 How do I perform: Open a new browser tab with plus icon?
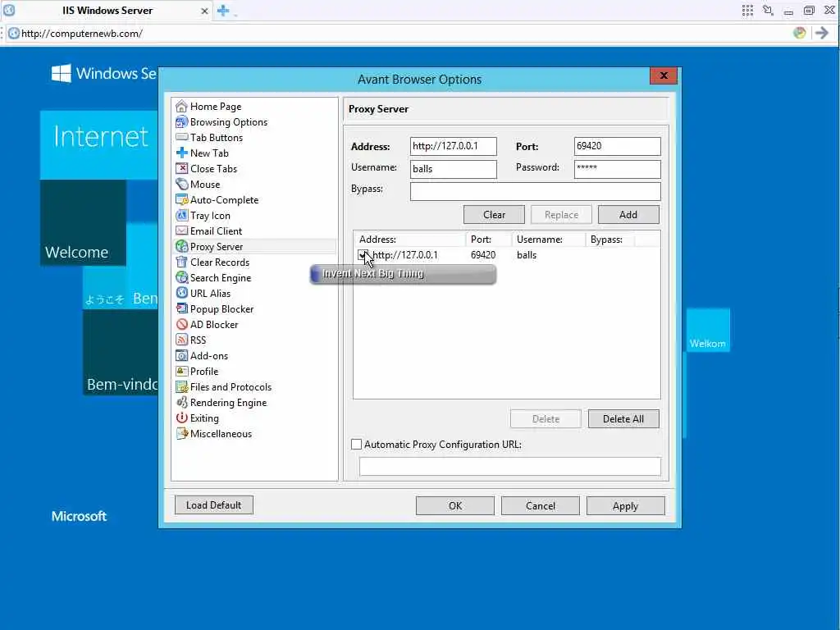click(223, 10)
